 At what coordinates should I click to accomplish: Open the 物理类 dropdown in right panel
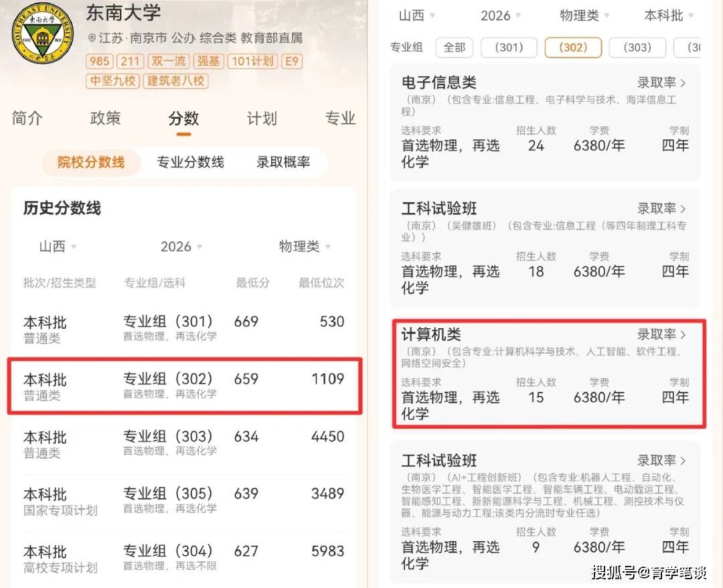click(x=584, y=15)
